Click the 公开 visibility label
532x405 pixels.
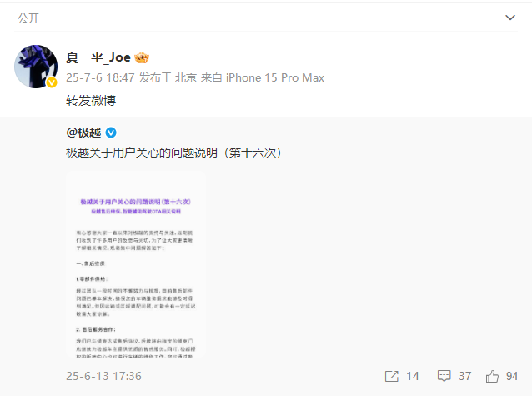click(28, 18)
